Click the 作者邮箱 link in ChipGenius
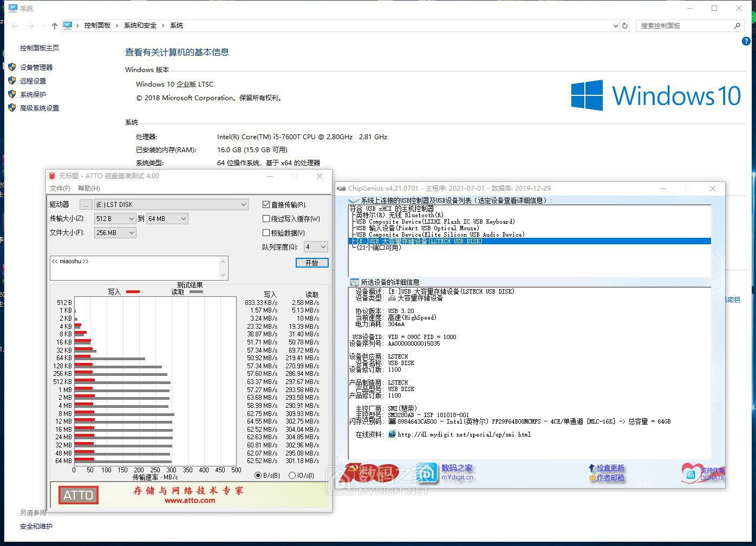 point(610,477)
